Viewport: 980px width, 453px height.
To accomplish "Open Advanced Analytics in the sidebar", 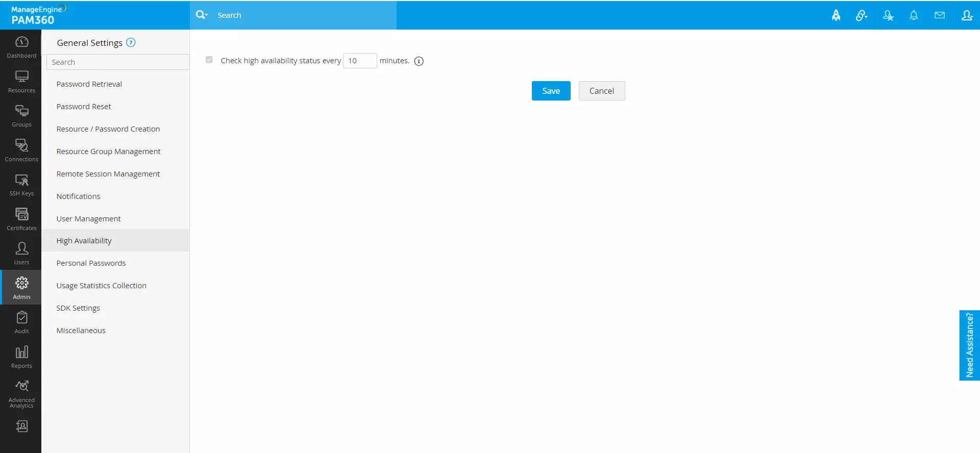I will [x=21, y=394].
